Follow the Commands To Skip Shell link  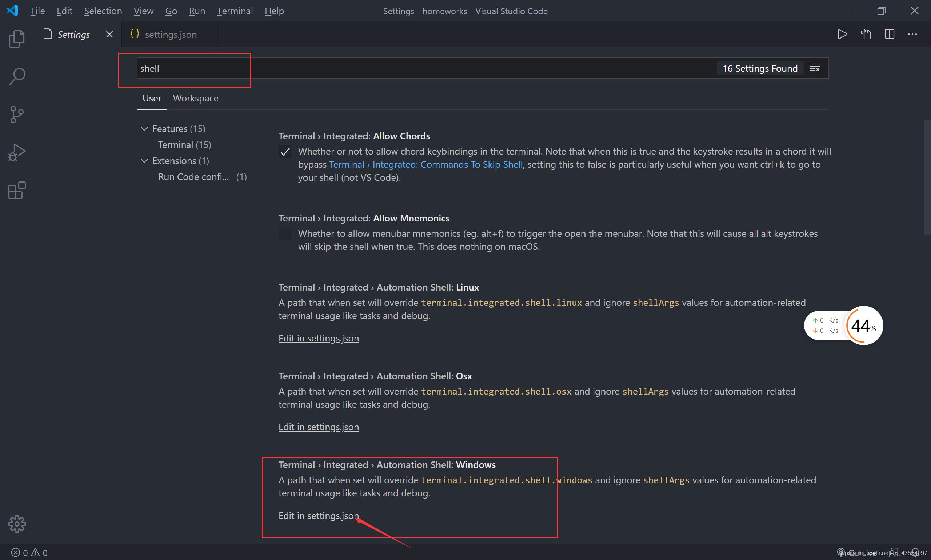(x=426, y=164)
